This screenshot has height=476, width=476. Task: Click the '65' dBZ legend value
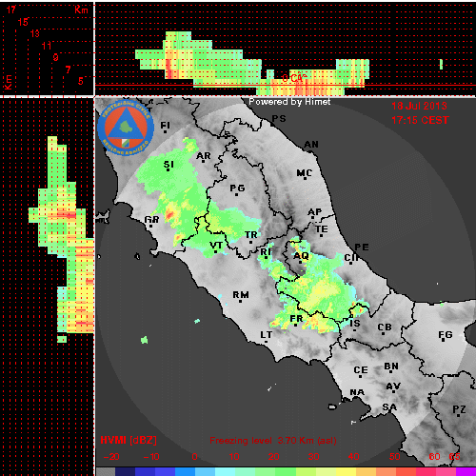455,457
